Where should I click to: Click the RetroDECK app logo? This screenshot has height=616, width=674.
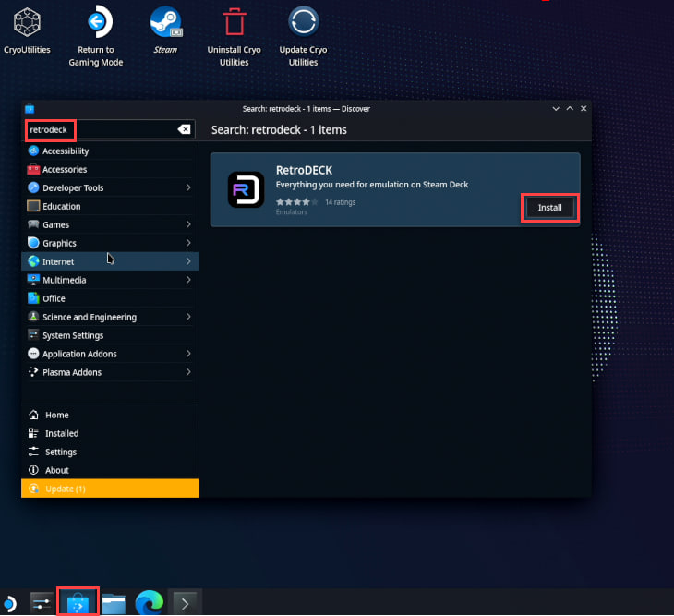(x=246, y=189)
